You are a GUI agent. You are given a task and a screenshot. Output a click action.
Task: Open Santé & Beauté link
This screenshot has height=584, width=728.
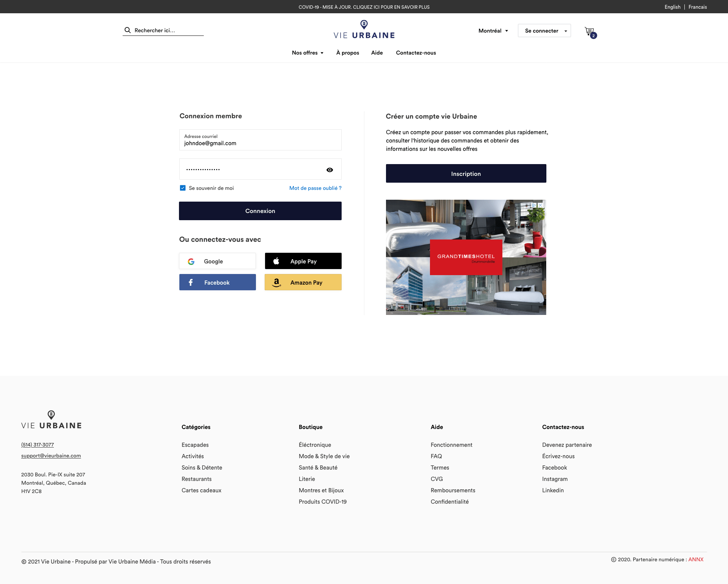318,468
